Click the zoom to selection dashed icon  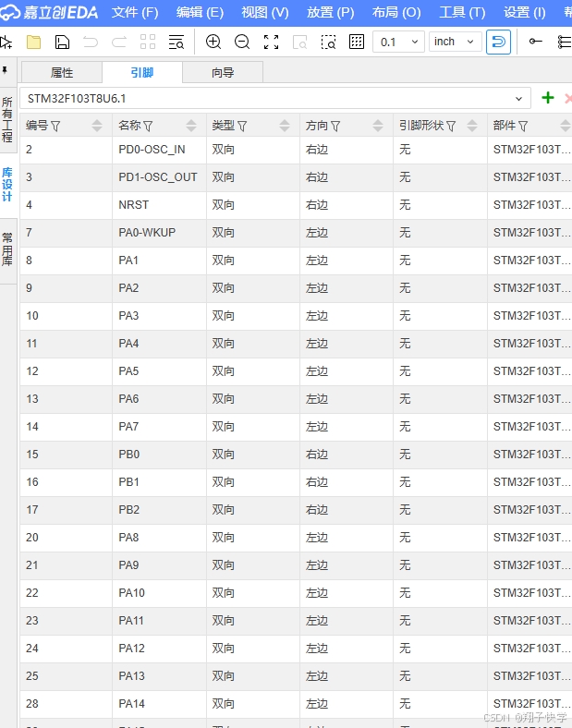click(x=328, y=42)
